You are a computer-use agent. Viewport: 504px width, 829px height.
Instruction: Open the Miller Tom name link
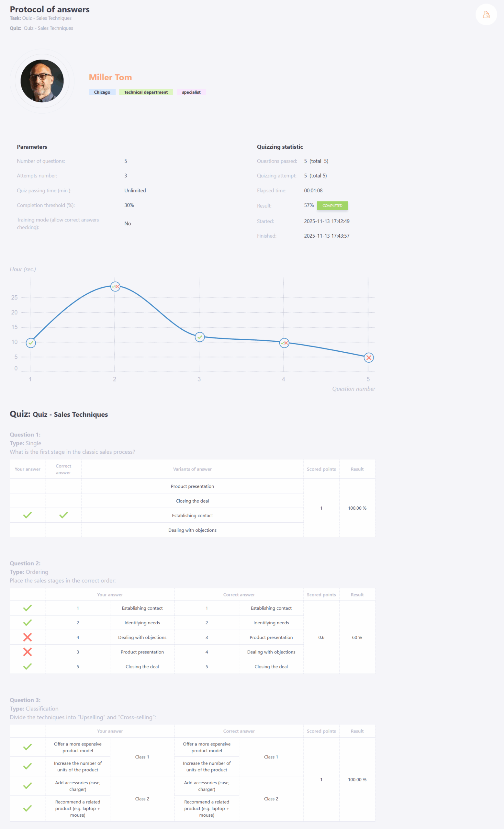coord(110,77)
